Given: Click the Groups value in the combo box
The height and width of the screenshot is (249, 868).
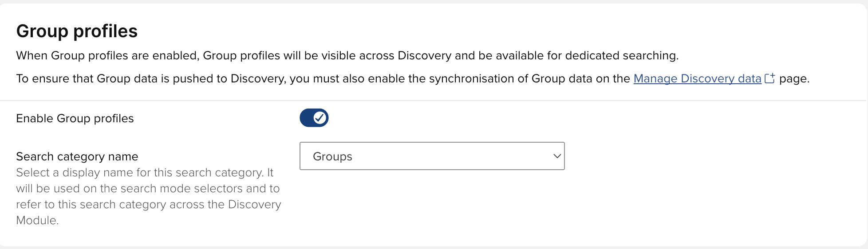Looking at the screenshot, I should (332, 156).
